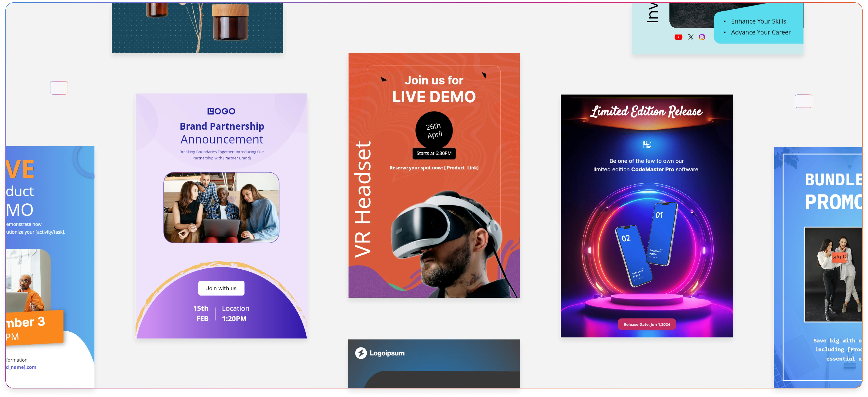The image size is (868, 397).
Task: Click the 'Advance Your Career' bullet text
Action: tap(760, 32)
